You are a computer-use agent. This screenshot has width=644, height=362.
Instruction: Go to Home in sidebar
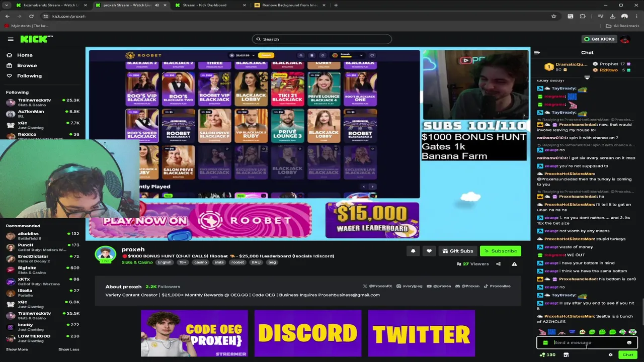[x=25, y=55]
